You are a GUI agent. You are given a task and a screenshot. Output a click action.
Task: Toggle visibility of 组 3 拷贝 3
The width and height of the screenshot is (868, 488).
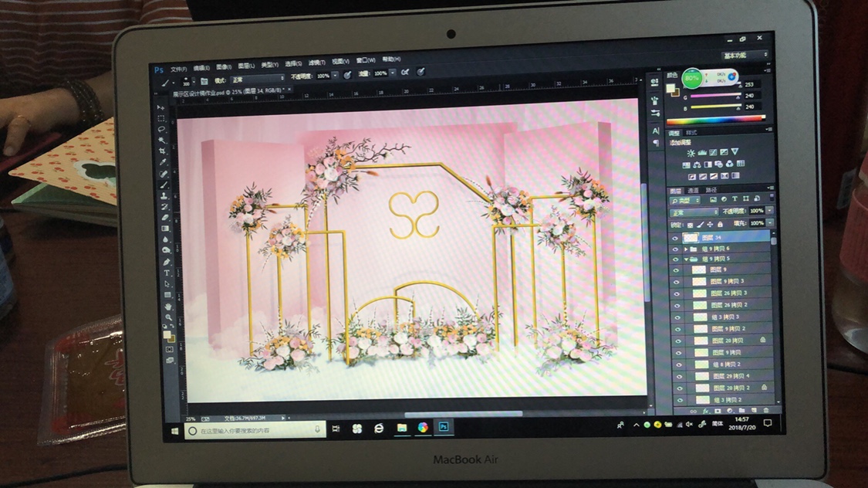tap(677, 317)
